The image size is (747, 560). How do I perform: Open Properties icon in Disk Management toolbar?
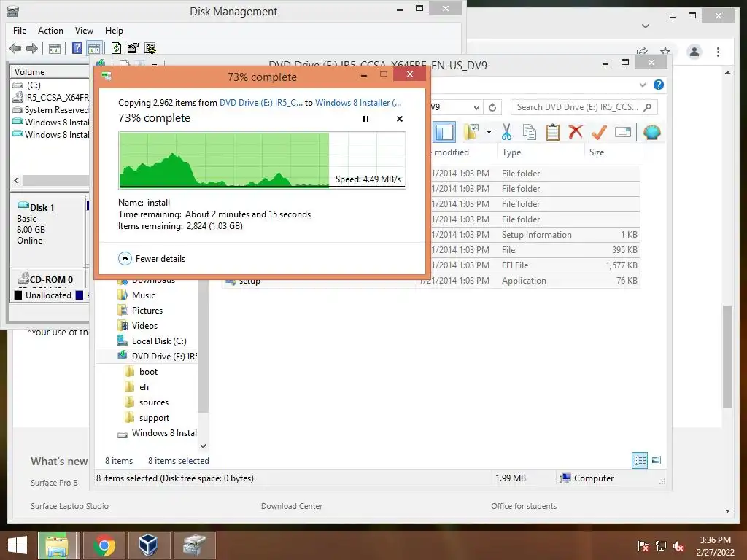click(x=133, y=48)
